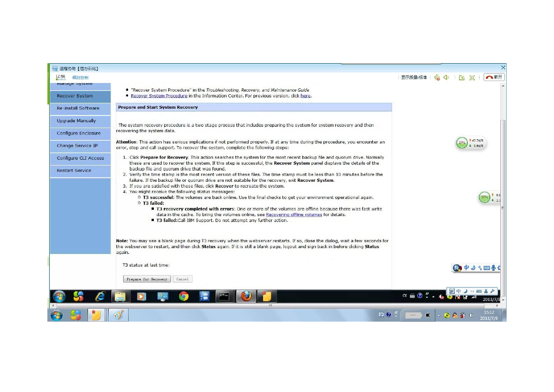Open the Recovering offline volumes link
Image resolution: width=554 pixels, height=392 pixels.
pyautogui.click(x=294, y=215)
